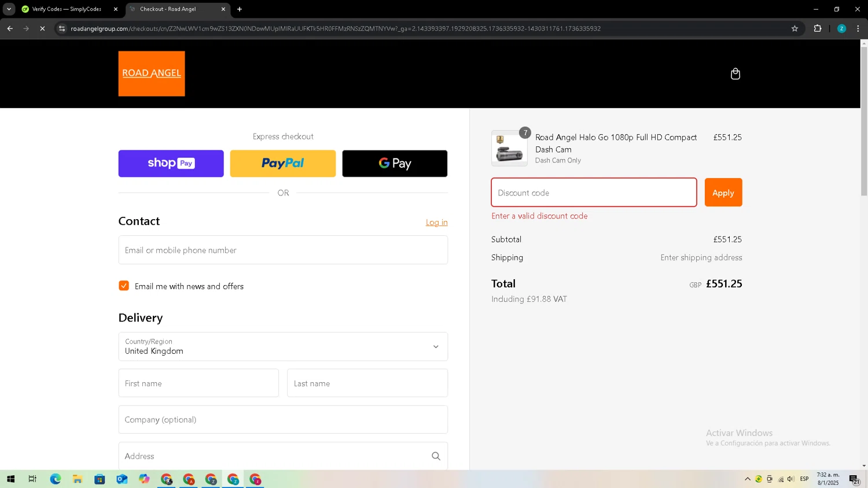Switch to the Verify Codes — SimplyCodes tab

coord(69,9)
